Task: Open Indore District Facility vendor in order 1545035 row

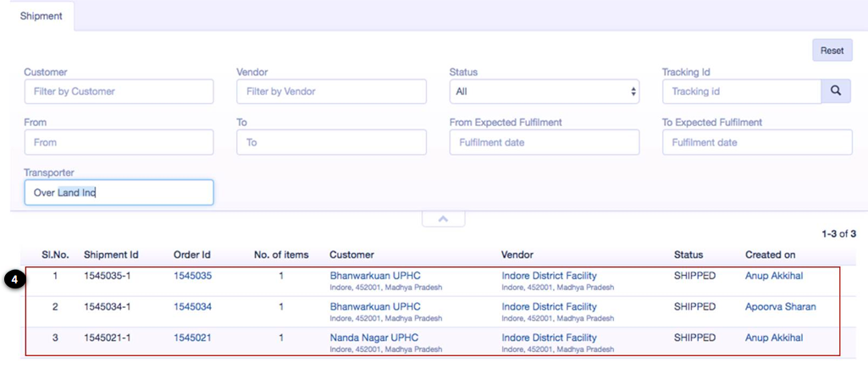Action: (549, 276)
